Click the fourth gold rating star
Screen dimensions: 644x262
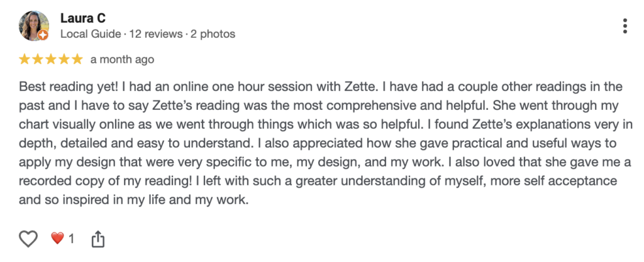coord(64,60)
